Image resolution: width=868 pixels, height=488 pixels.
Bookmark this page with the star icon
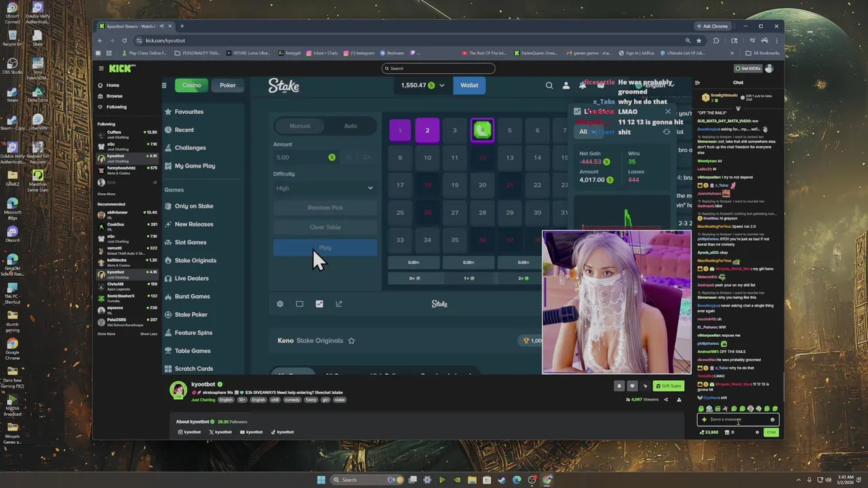point(698,41)
